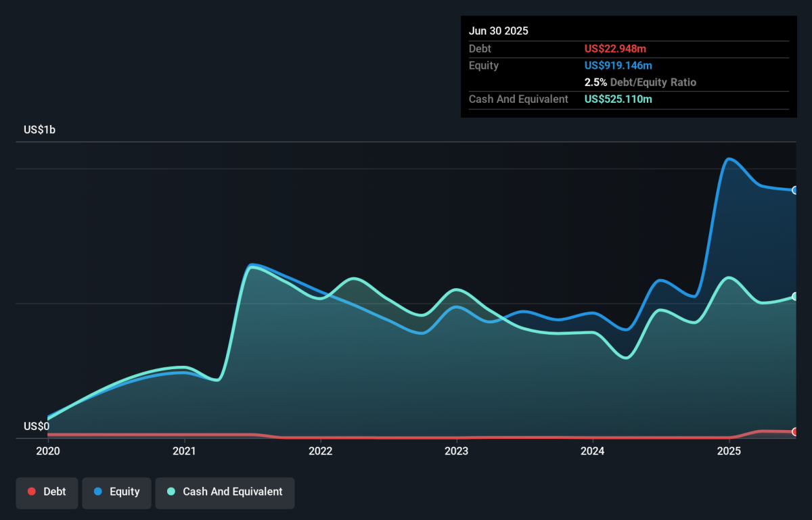
Task: Click the US$1b y-axis label
Action: pyautogui.click(x=39, y=130)
